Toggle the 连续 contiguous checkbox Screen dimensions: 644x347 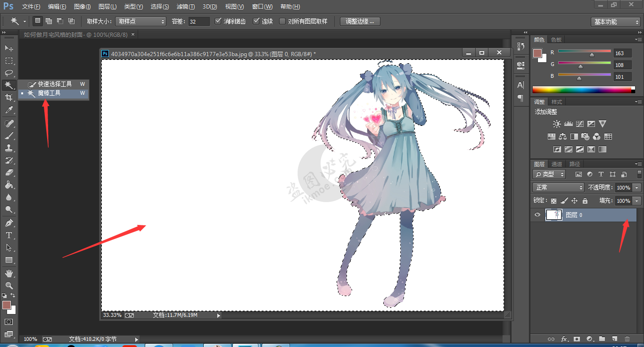click(256, 21)
